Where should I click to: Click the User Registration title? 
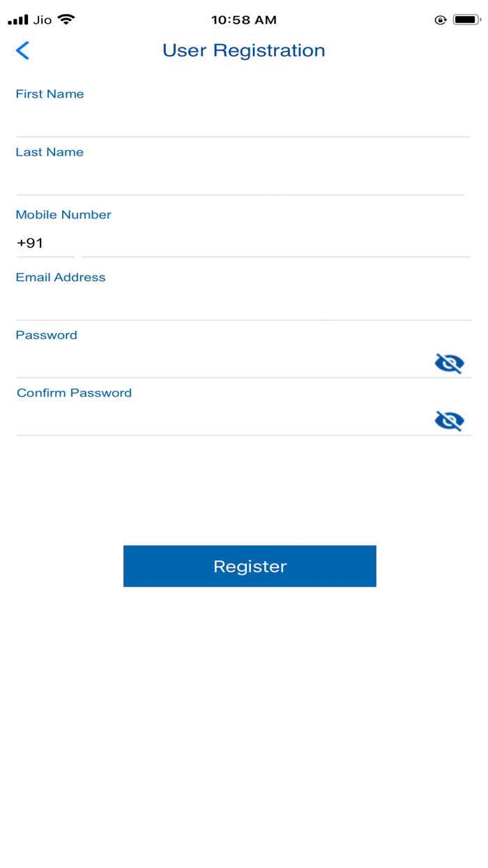click(x=244, y=50)
